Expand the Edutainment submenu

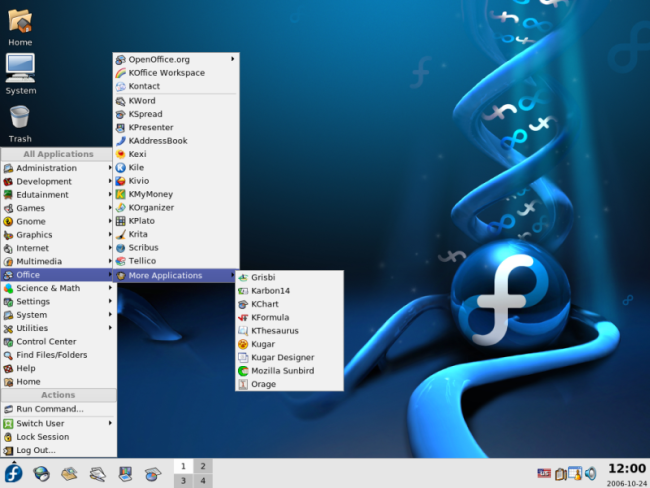pyautogui.click(x=58, y=194)
